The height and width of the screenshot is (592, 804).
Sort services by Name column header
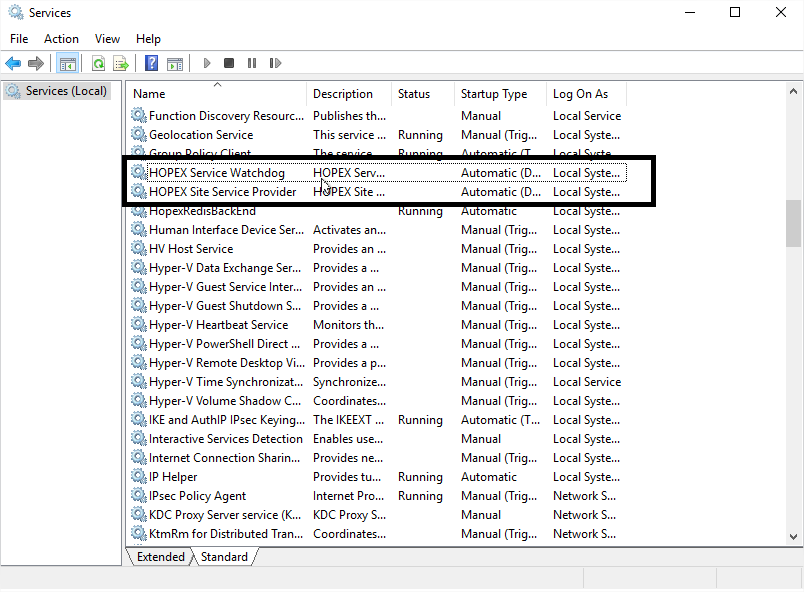(x=216, y=94)
